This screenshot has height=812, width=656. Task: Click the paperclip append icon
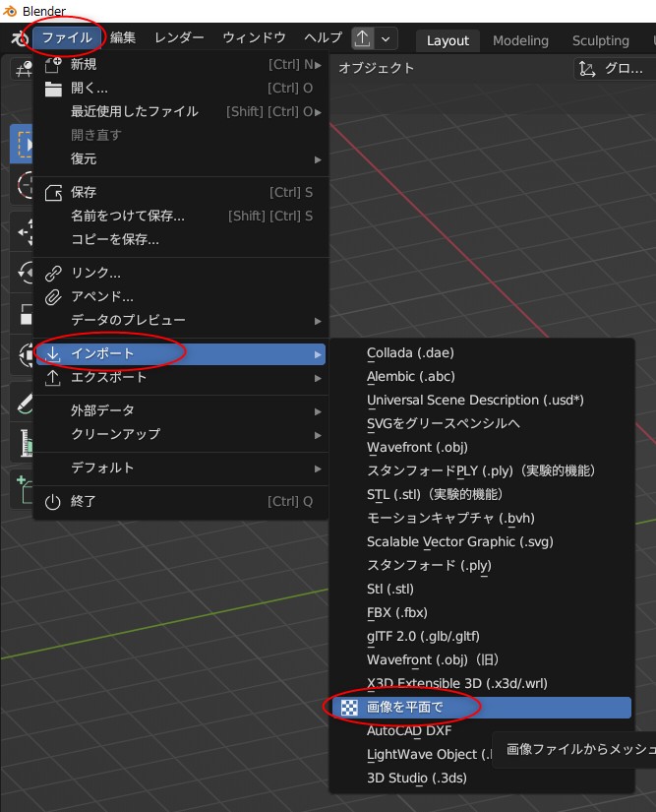tap(53, 297)
